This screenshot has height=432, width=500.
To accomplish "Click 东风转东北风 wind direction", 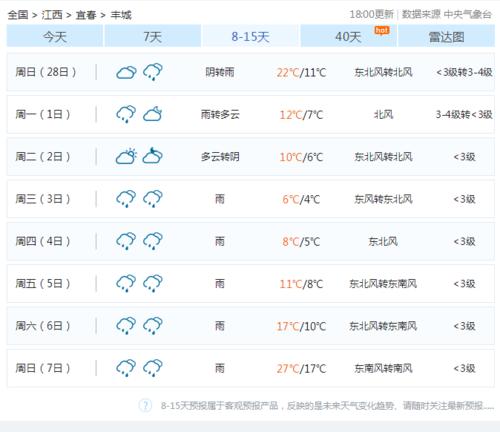I will (x=383, y=199).
